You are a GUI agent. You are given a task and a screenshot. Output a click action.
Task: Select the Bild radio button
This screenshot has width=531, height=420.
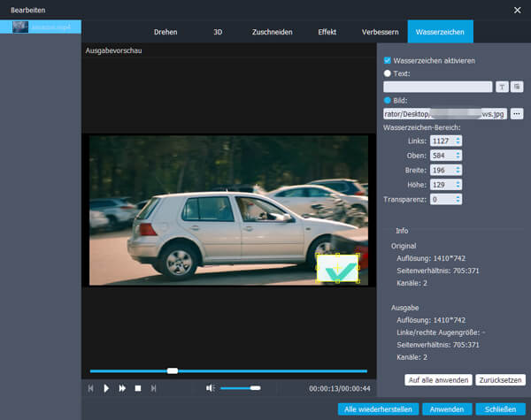(388, 101)
